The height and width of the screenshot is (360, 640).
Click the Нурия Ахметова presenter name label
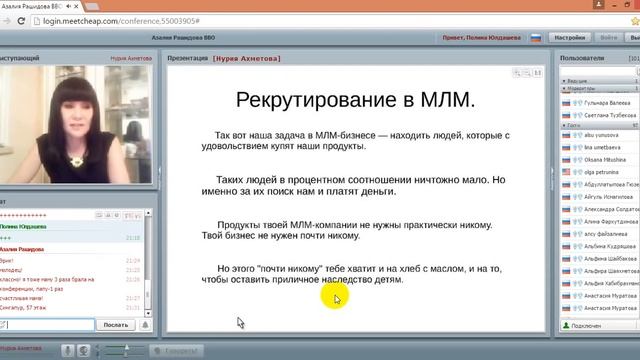tap(131, 58)
